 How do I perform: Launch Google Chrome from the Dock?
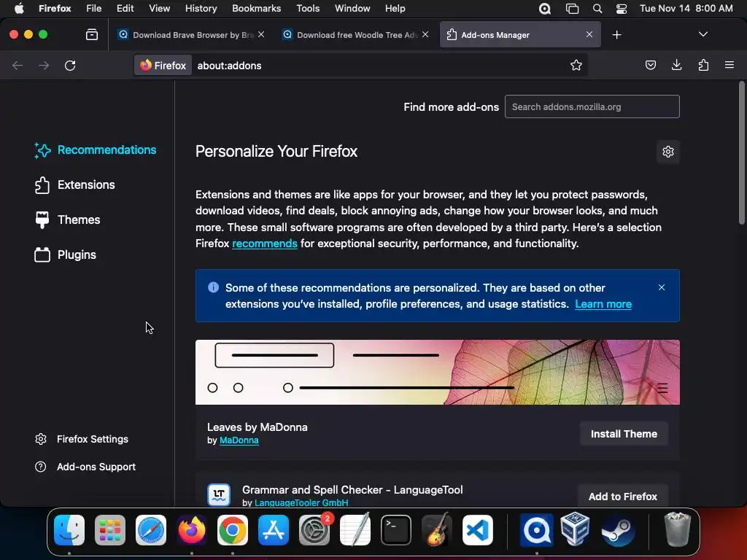pos(233,530)
